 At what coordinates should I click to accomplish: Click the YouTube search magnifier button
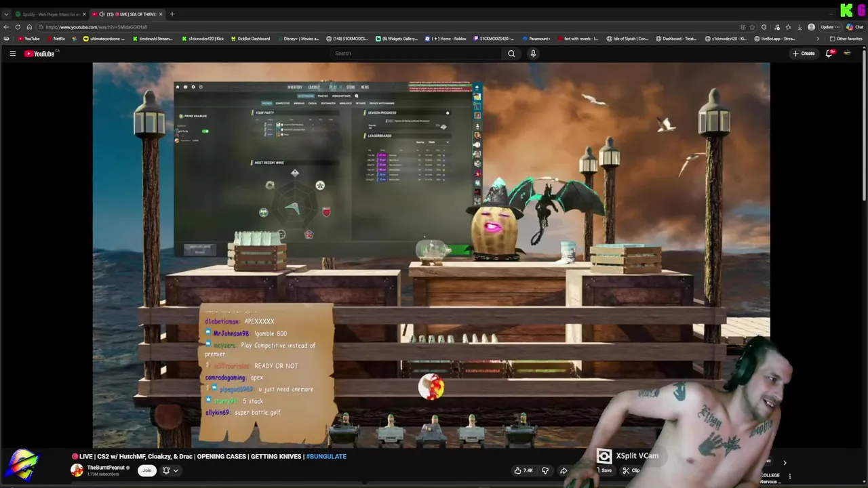[x=511, y=54]
